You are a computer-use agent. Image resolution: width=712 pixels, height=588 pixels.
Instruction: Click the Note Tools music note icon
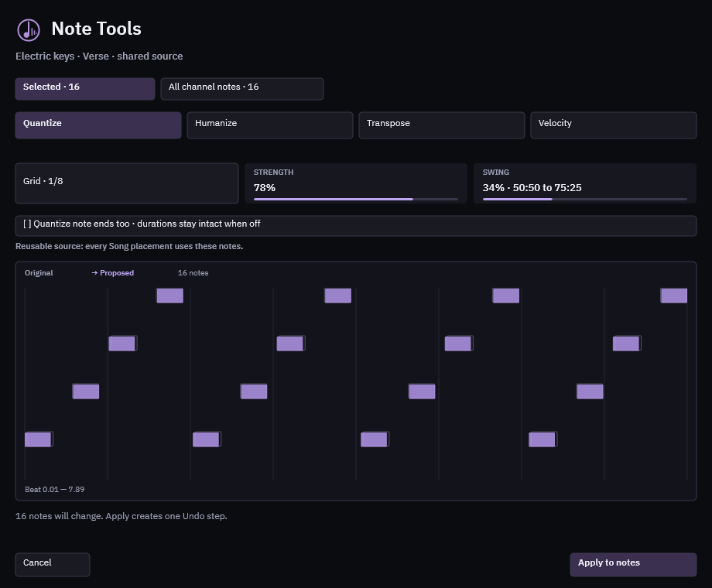(x=28, y=30)
